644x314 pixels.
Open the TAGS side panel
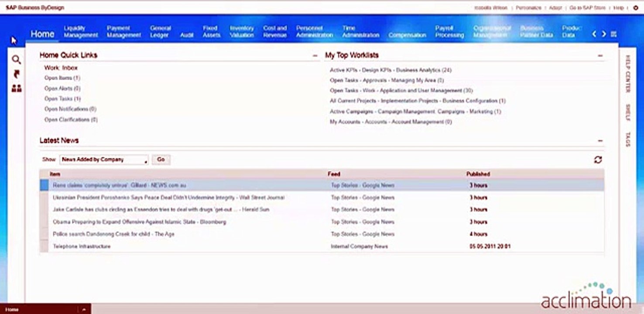[628, 140]
